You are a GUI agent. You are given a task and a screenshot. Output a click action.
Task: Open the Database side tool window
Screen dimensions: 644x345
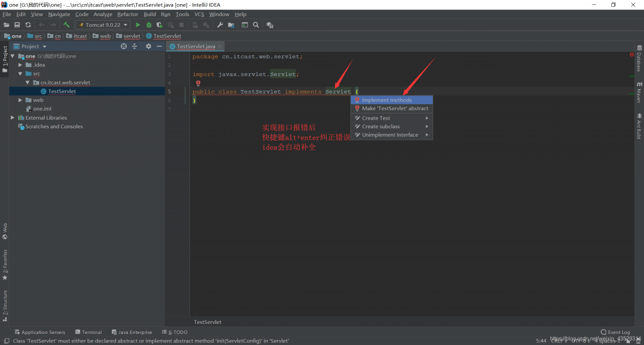coord(639,59)
